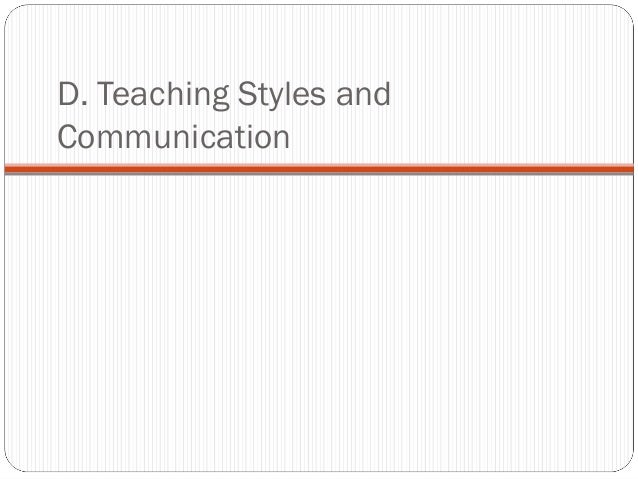Click the letter "d" ending "and"
Image resolution: width=638 pixels, height=479 pixels.
(x=382, y=94)
